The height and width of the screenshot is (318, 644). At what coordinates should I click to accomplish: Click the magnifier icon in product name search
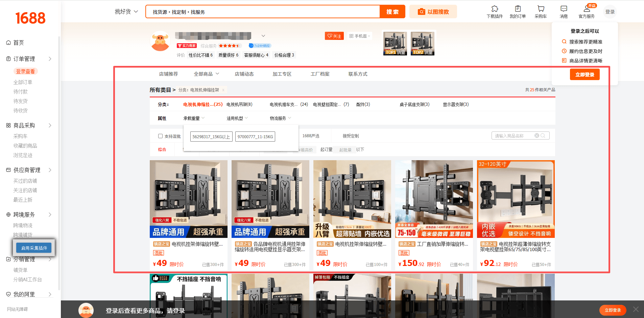pyautogui.click(x=543, y=136)
